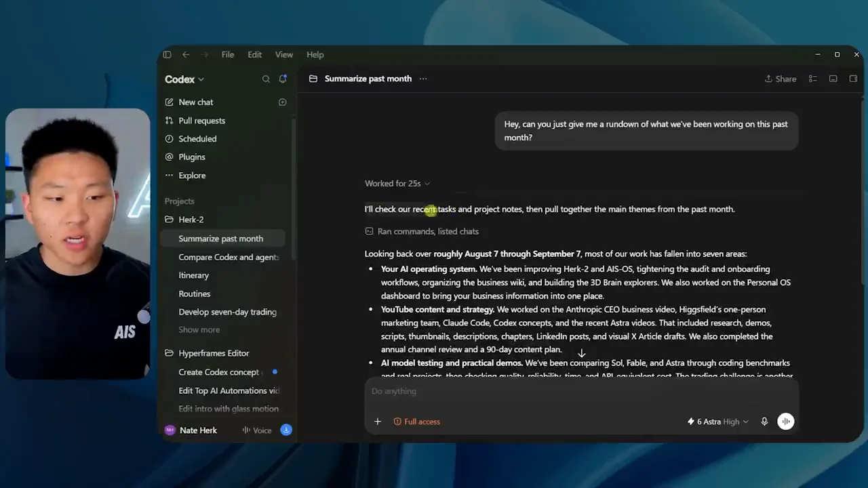Toggle the left sidebar panel icon
Viewport: 868px width, 488px height.
pos(167,55)
